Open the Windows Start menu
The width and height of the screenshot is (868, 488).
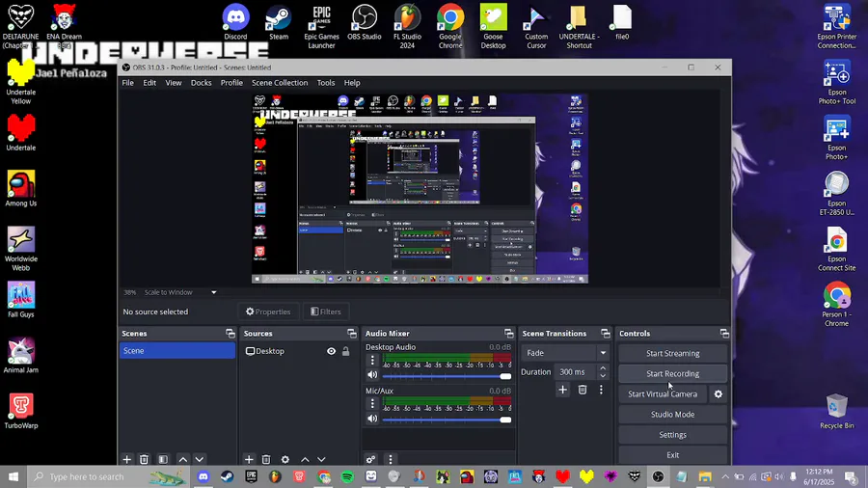(14, 476)
